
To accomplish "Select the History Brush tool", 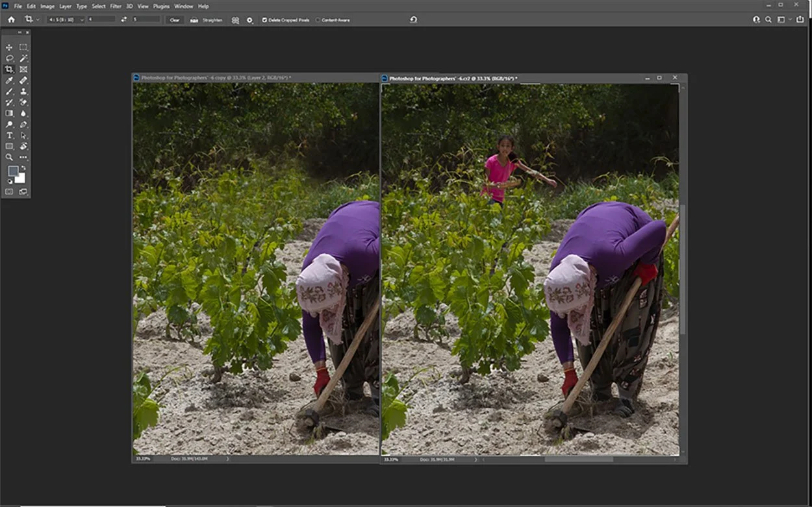I will [9, 102].
